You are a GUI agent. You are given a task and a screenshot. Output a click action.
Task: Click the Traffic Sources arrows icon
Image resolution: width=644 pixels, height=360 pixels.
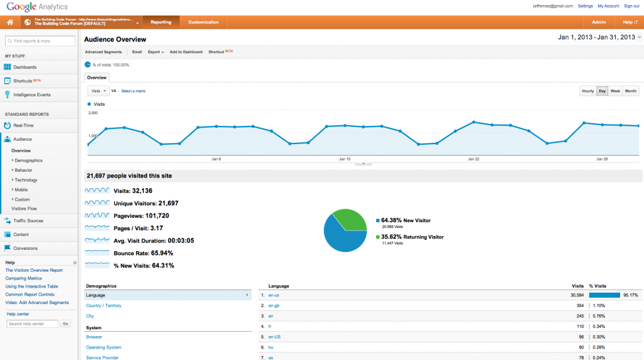click(8, 221)
